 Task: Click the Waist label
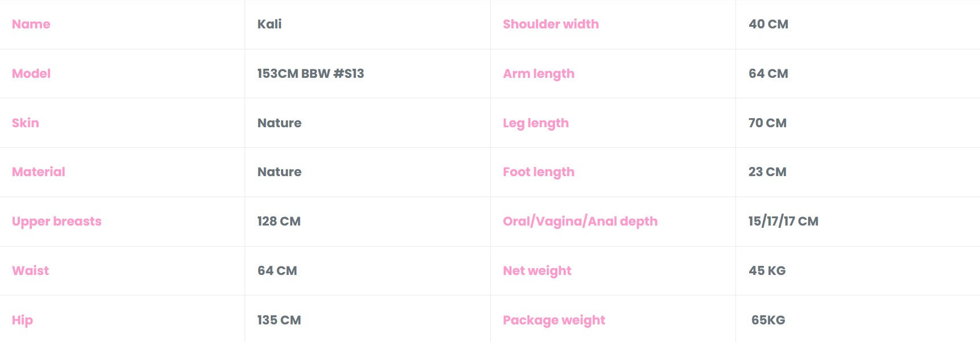click(x=31, y=271)
